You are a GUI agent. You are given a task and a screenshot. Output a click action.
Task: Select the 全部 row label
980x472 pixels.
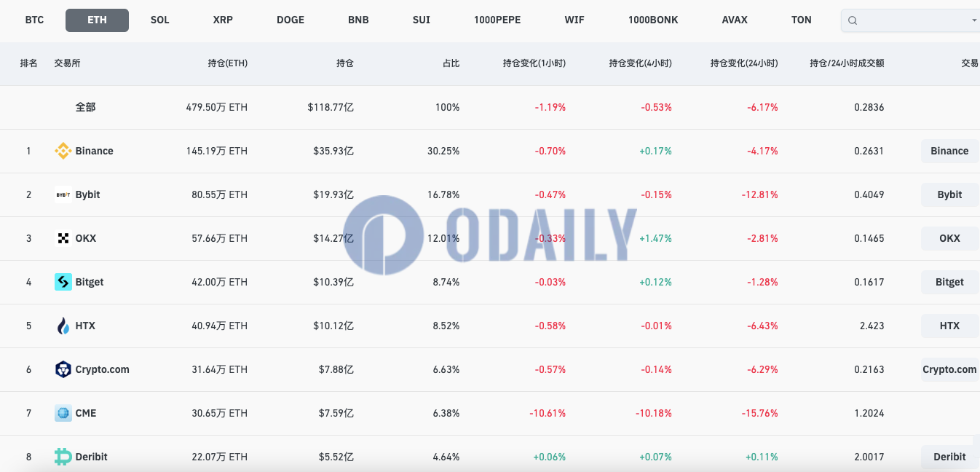point(86,107)
